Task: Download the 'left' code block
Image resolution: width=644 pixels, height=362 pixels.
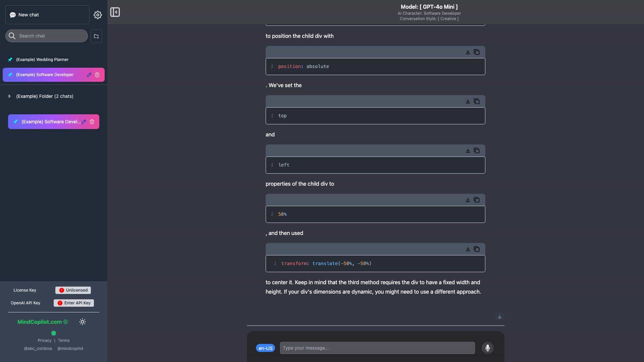Action: [468, 150]
